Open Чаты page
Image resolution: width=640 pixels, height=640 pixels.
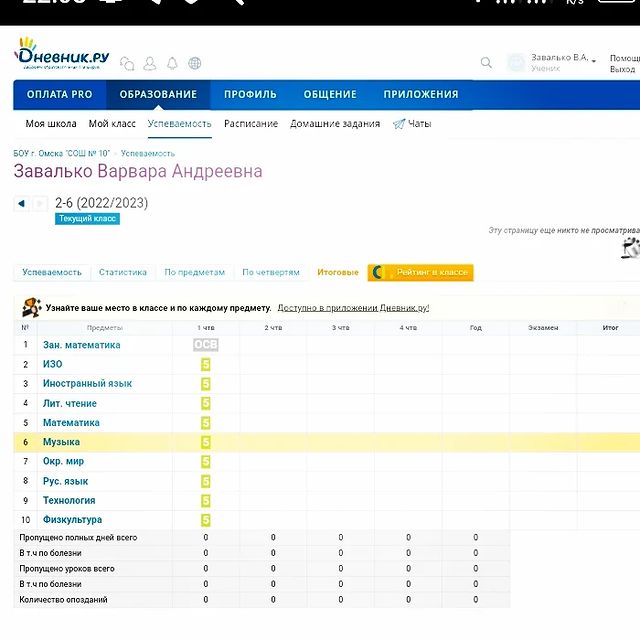point(420,124)
